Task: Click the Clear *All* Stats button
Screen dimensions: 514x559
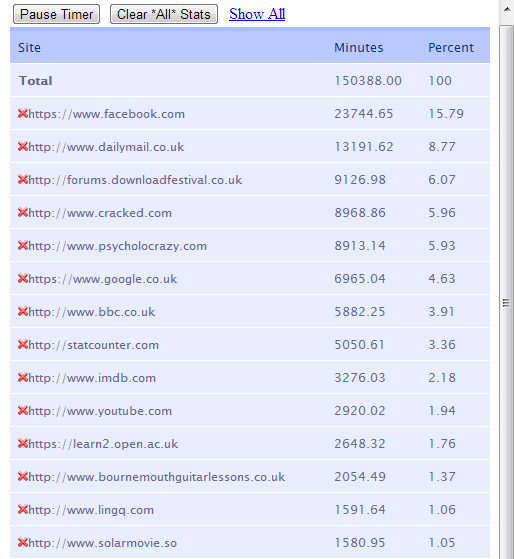Action: 164,14
